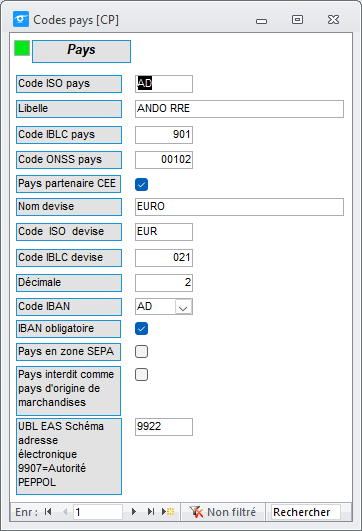Maximize the Codes pays window
Screen dimensions: 362x531
[x=297, y=20]
